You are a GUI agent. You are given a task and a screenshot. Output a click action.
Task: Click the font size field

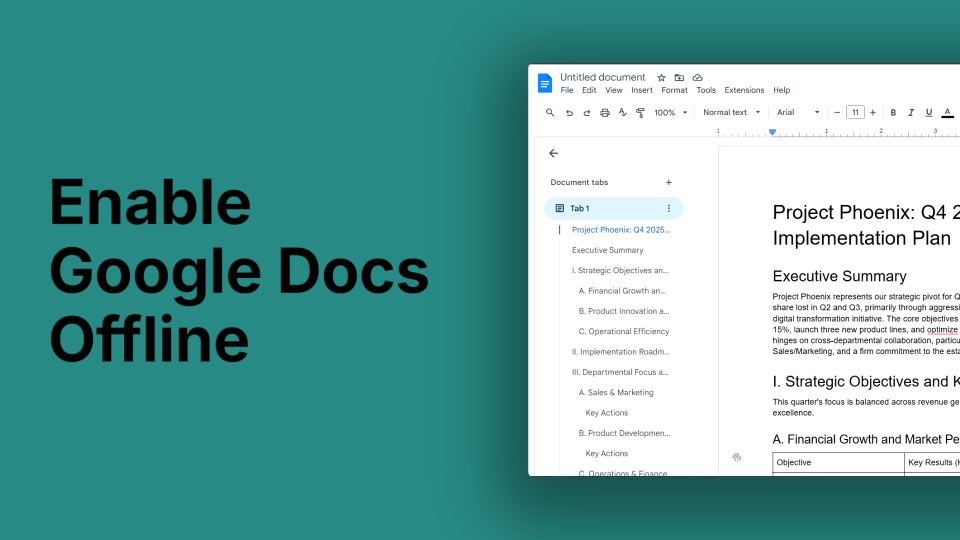[x=855, y=113]
